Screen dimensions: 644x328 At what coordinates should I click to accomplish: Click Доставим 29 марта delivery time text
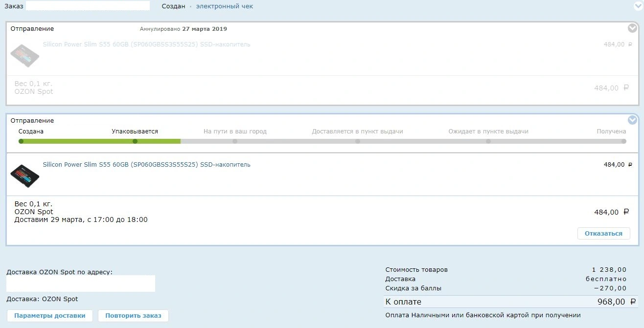coord(81,220)
